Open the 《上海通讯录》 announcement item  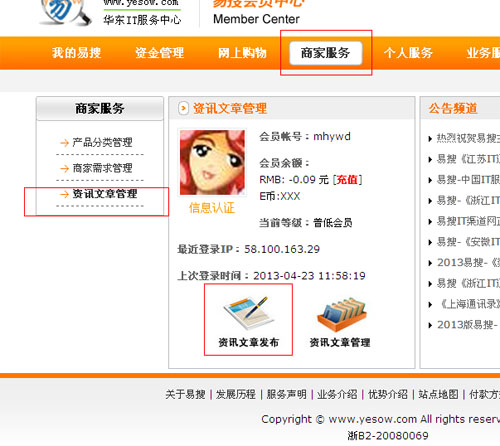coord(468,304)
